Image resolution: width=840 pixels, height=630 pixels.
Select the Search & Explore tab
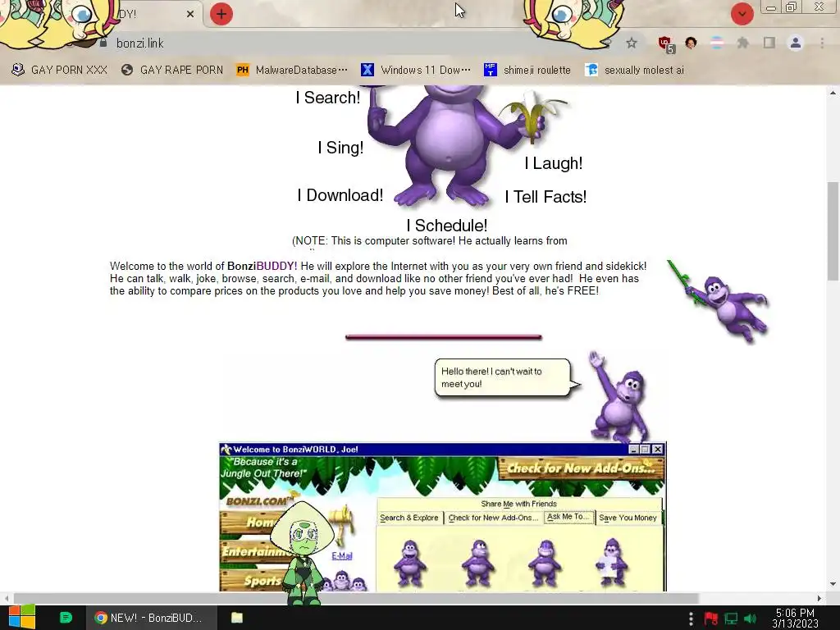point(409,518)
